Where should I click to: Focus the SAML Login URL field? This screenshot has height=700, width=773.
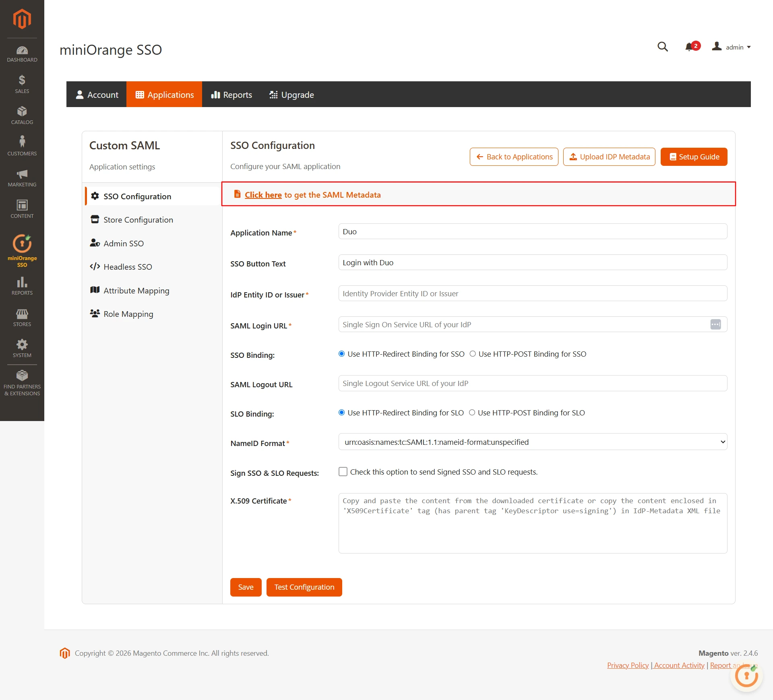(x=533, y=324)
